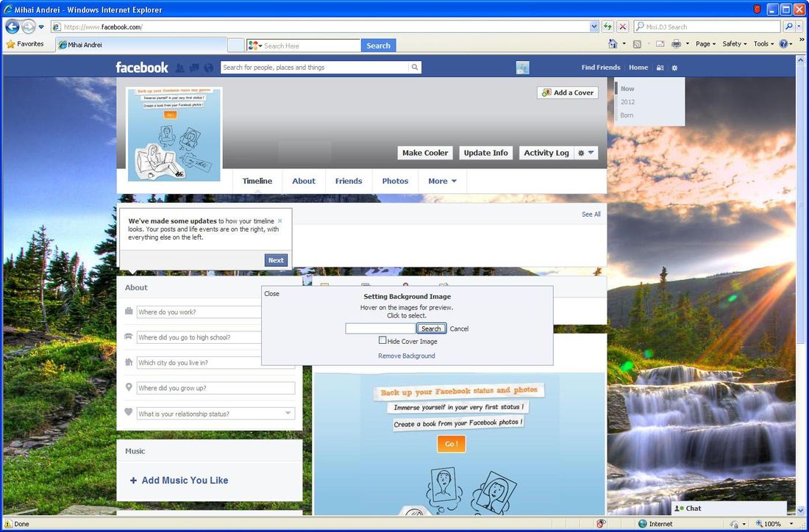Open Facebook friend requests icon

179,68
